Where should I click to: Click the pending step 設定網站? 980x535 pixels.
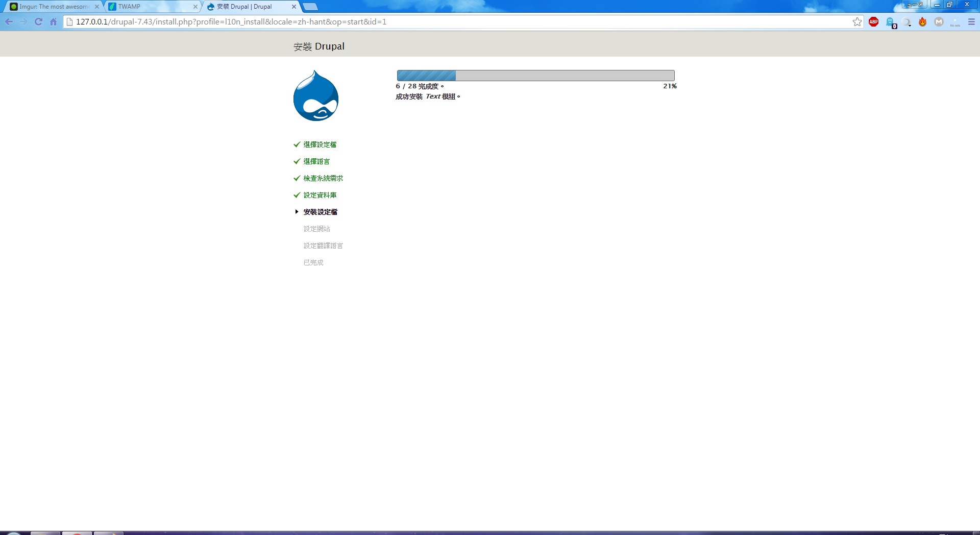pyautogui.click(x=316, y=229)
